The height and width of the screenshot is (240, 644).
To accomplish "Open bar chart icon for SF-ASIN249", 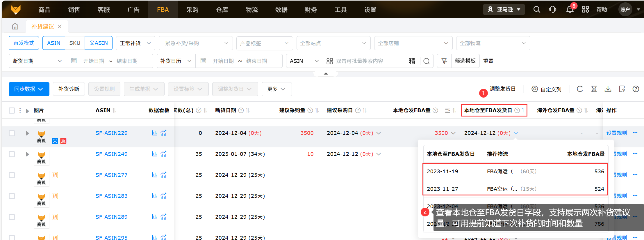I will pos(155,154).
